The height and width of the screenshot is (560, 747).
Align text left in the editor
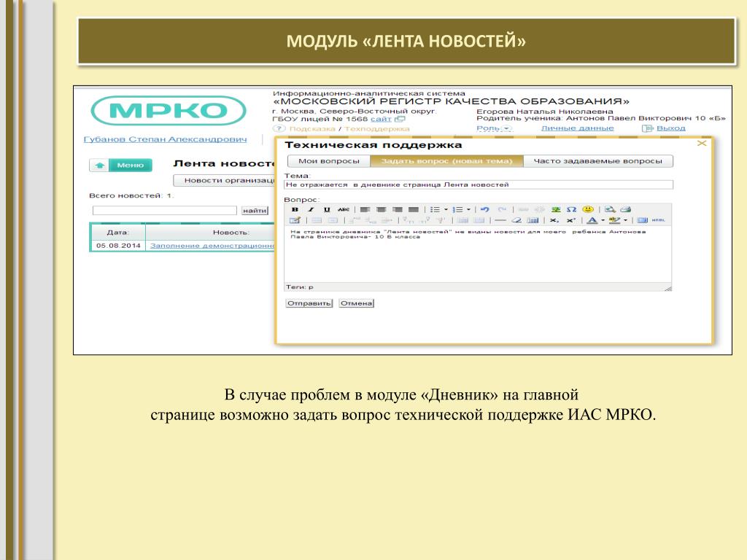365,209
